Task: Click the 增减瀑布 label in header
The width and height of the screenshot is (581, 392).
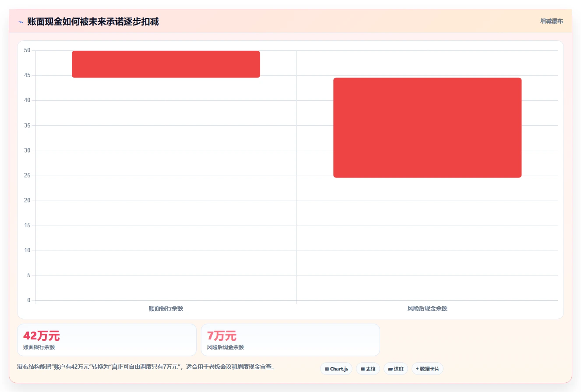Action: pyautogui.click(x=551, y=21)
